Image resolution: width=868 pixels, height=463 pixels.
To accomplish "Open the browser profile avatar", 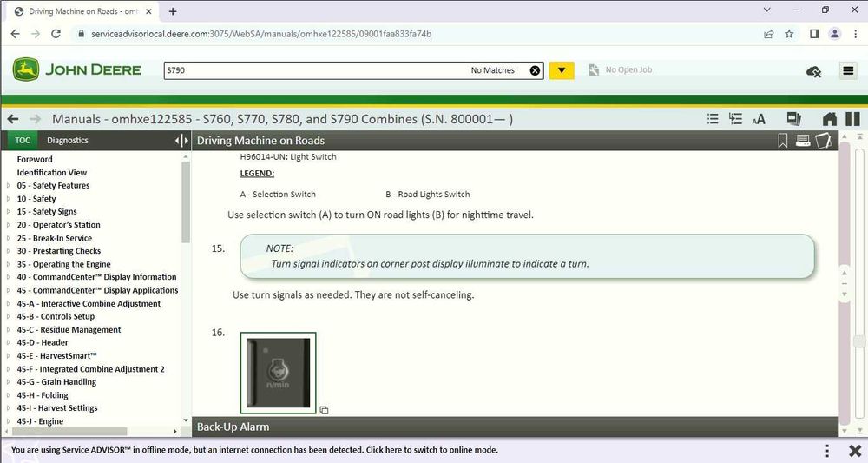I will (835, 34).
